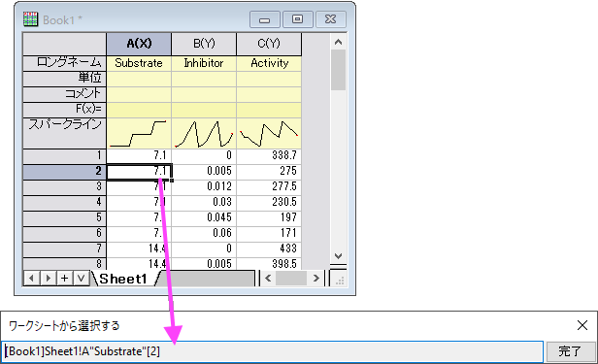
Task: Click Substrate cell 7.1 in row 1
Action: (139, 155)
